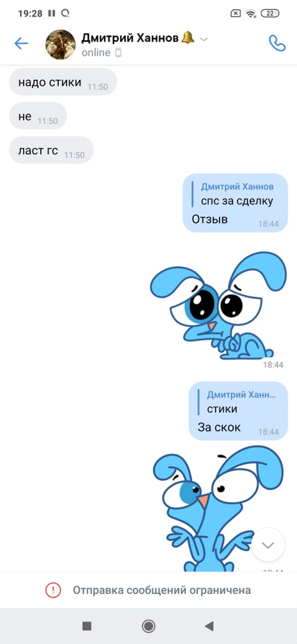The width and height of the screenshot is (297, 644).
Task: Jump to latest messages with the down-chevron button
Action: point(268,545)
